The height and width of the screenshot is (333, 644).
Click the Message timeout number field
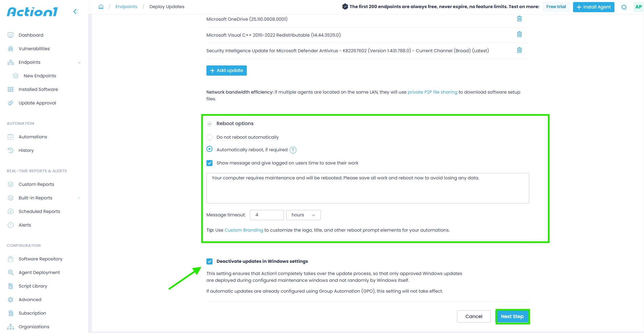[x=266, y=215]
